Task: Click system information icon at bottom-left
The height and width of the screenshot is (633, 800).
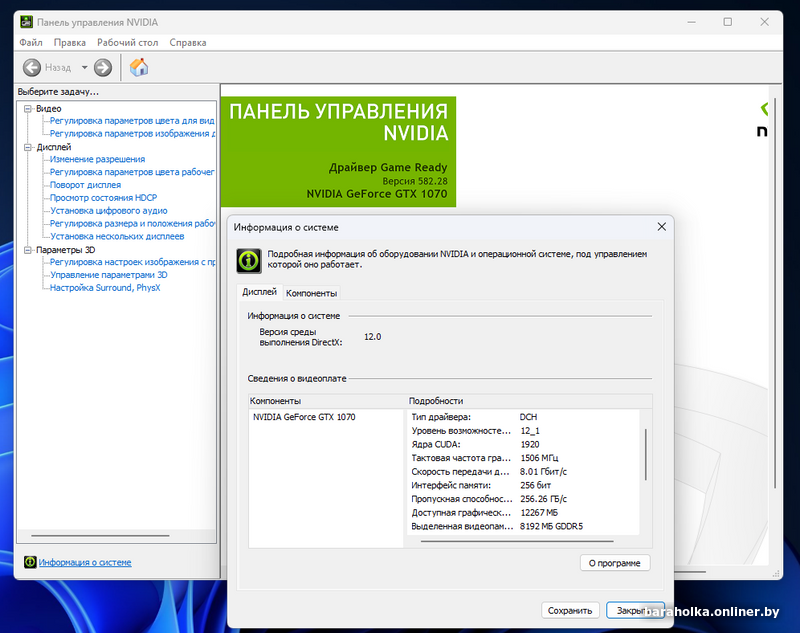Action: (x=30, y=562)
